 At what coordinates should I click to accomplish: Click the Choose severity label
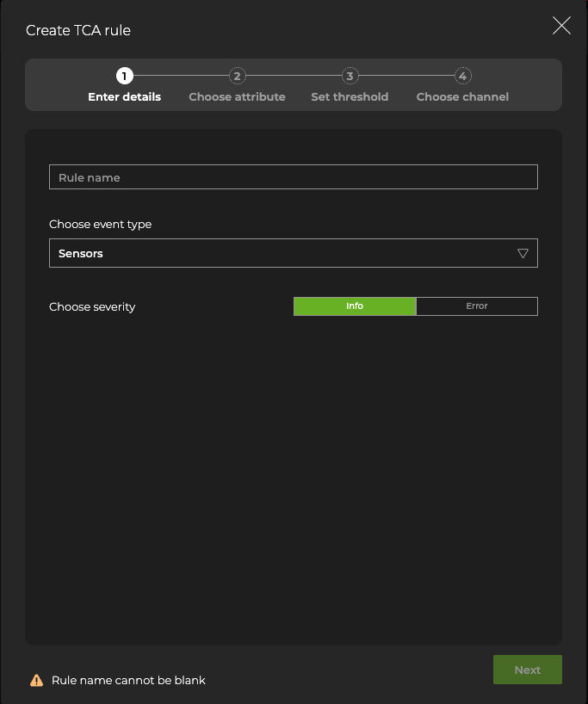(x=92, y=307)
